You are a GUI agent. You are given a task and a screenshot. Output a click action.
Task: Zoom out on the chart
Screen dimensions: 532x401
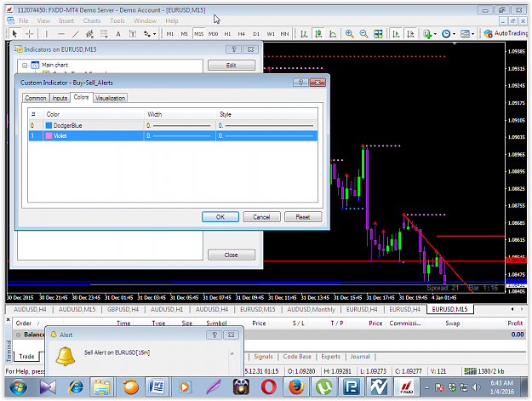363,33
